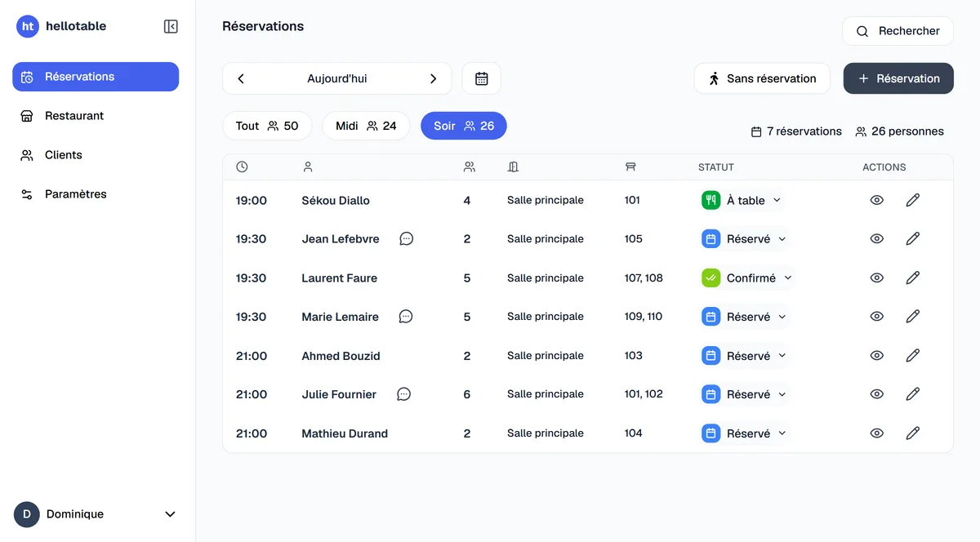The image size is (980, 542).
Task: Click the hellotable logo icon
Action: click(x=28, y=26)
